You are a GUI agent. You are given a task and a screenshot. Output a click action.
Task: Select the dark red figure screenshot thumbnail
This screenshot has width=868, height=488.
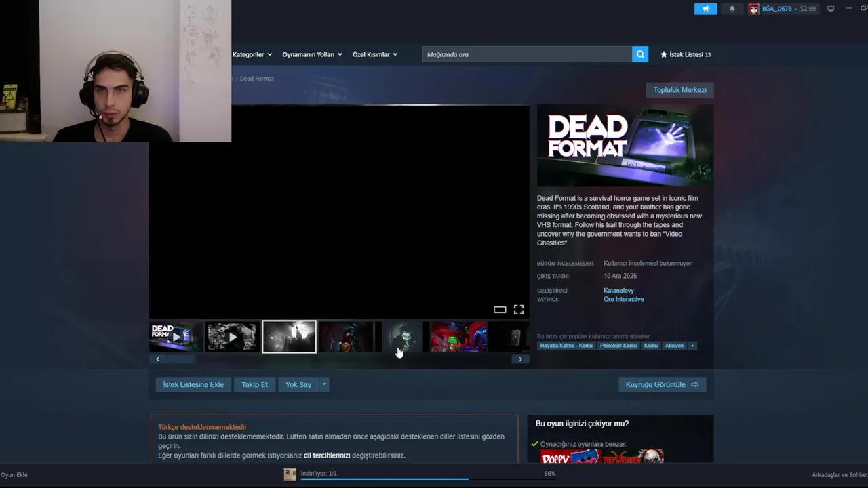346,337
